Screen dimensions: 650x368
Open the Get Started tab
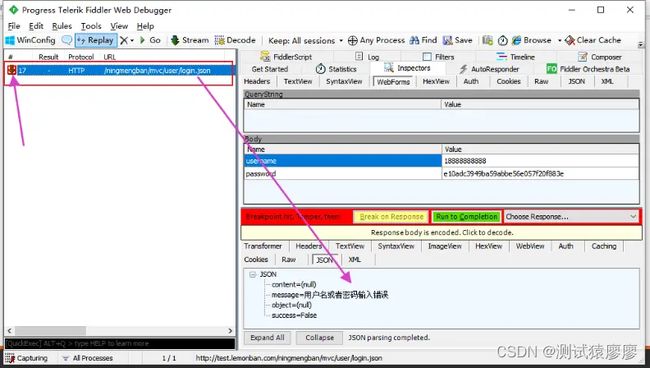(x=269, y=69)
